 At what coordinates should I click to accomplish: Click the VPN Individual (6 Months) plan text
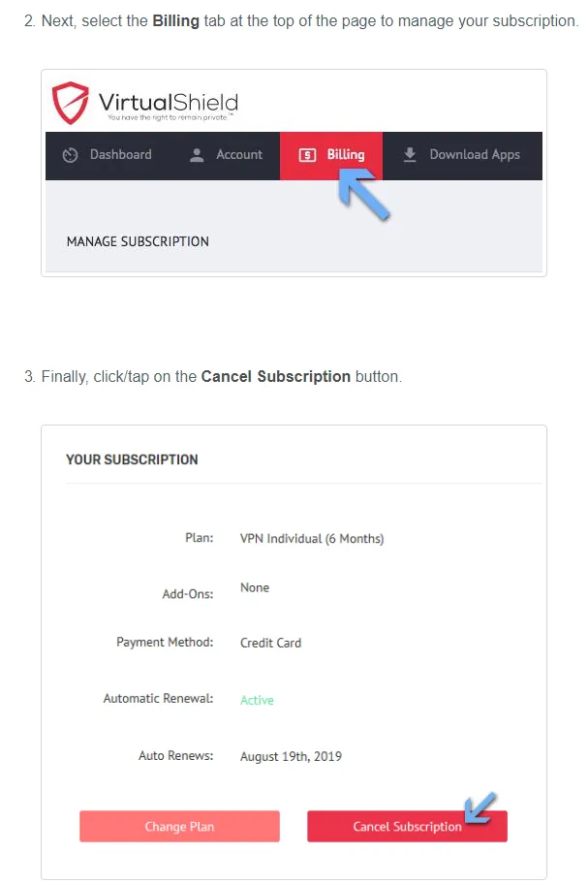click(312, 538)
